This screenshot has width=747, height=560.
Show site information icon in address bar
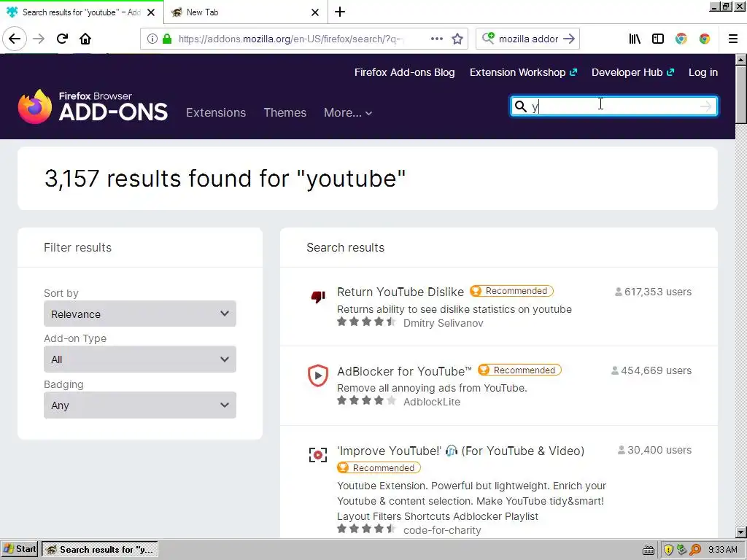(x=152, y=39)
